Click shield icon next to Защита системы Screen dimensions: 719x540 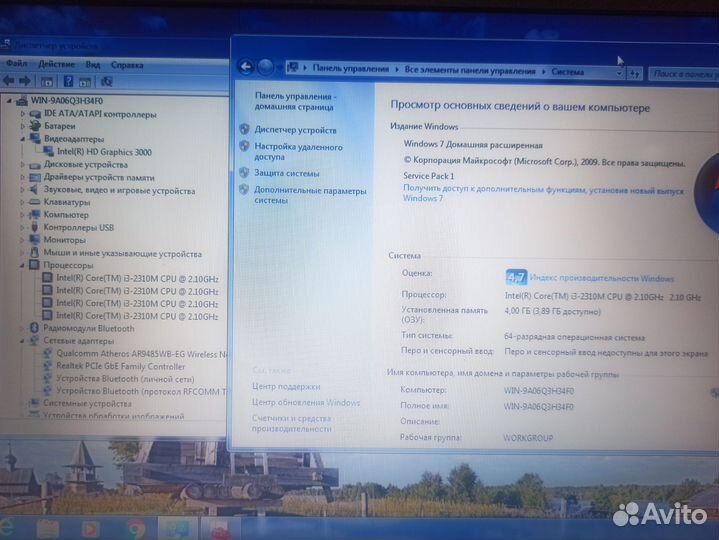(x=244, y=172)
